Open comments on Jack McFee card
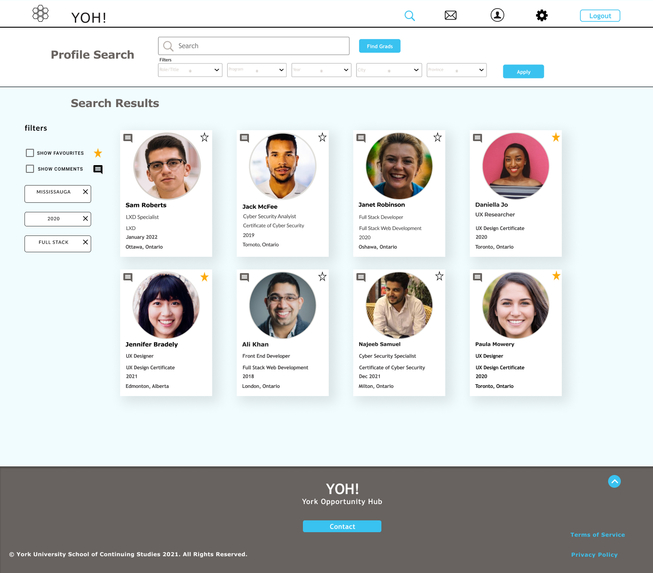Image resolution: width=653 pixels, height=573 pixels. [244, 138]
